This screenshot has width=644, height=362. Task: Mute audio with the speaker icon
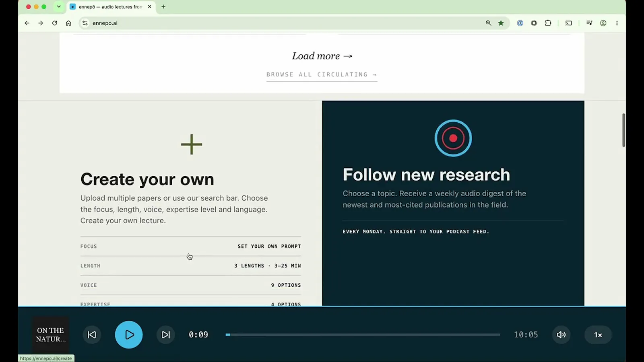tap(561, 335)
